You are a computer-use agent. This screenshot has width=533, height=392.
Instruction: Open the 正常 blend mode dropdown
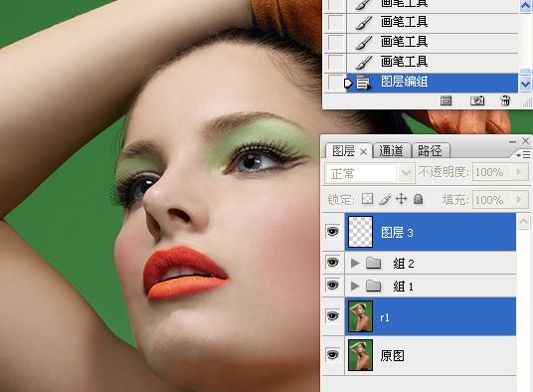pos(370,174)
